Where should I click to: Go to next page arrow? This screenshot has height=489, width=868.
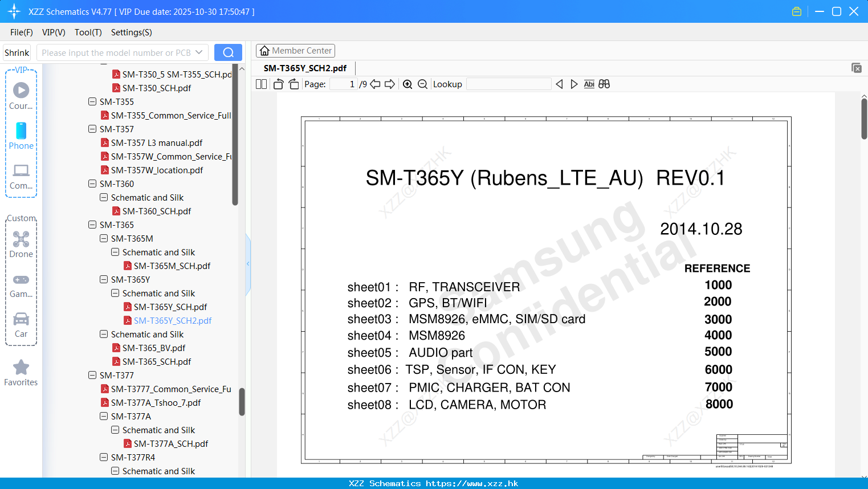[390, 84]
